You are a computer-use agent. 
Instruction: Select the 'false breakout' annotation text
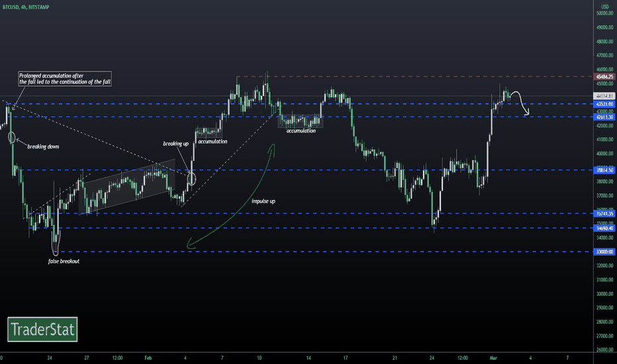[64, 261]
